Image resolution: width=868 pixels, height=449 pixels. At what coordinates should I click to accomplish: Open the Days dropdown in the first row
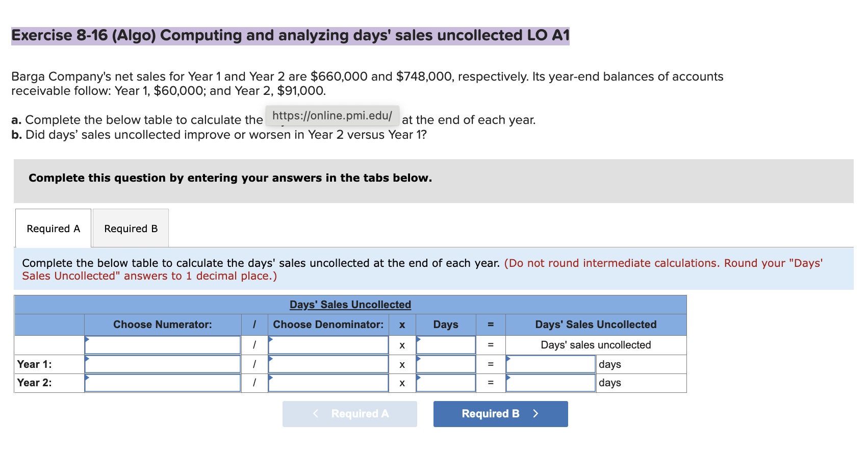click(445, 345)
